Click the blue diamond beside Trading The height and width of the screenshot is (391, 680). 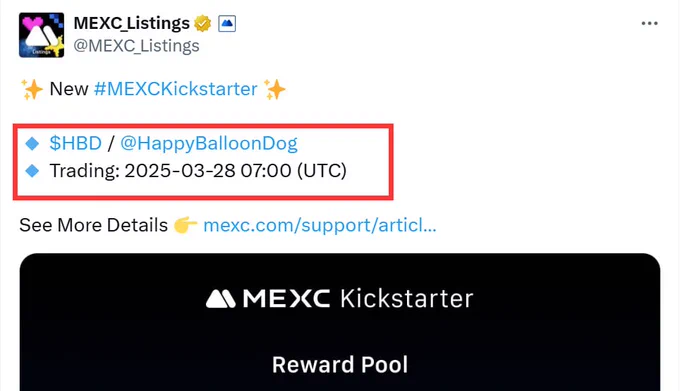(x=32, y=171)
